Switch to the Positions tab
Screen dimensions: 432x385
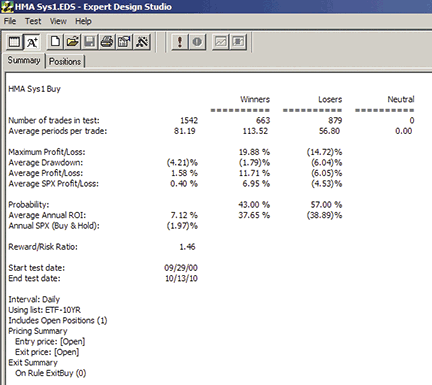click(x=65, y=62)
